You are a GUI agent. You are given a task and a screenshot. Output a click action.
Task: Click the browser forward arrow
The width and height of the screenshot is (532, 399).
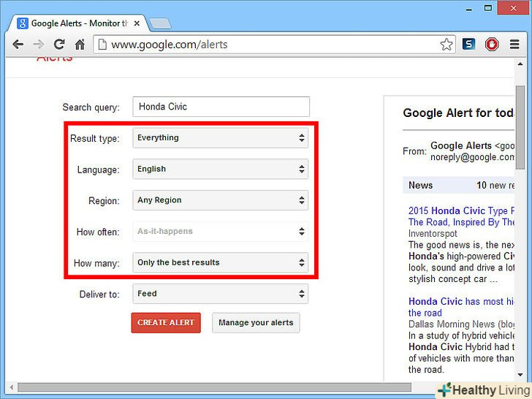[x=38, y=45]
